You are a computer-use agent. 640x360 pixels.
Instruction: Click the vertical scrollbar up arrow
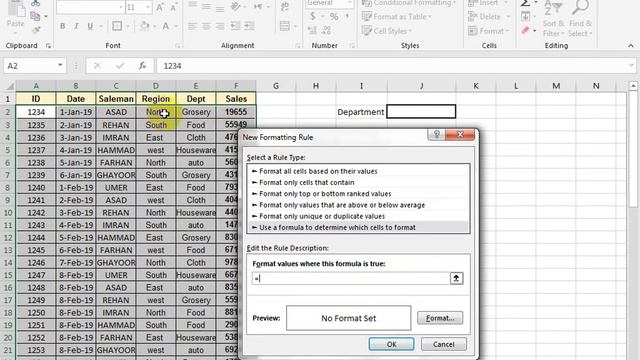coord(633,86)
